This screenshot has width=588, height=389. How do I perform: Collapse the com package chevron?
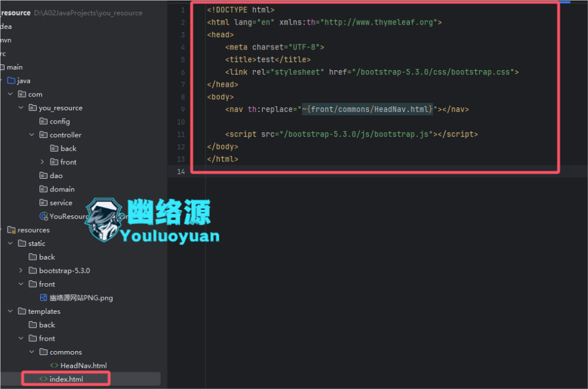10,94
